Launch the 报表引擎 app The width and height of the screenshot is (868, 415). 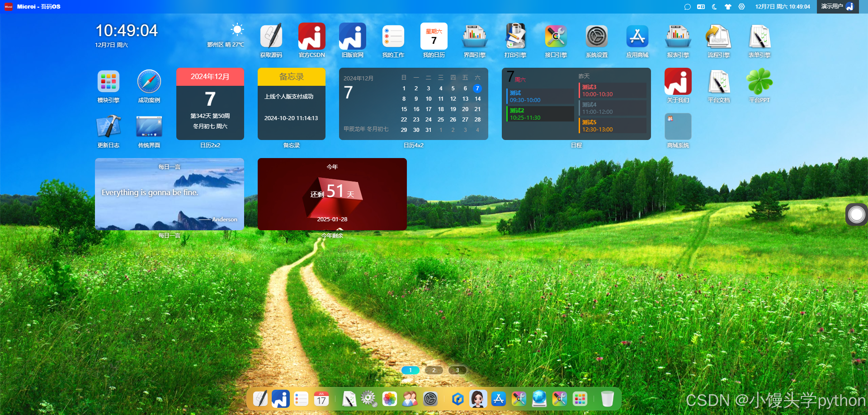pyautogui.click(x=678, y=36)
